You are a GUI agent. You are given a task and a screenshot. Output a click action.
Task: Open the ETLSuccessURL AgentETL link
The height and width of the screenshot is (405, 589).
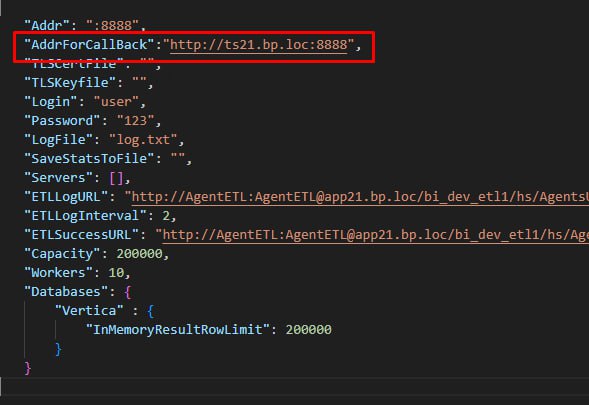click(x=375, y=235)
